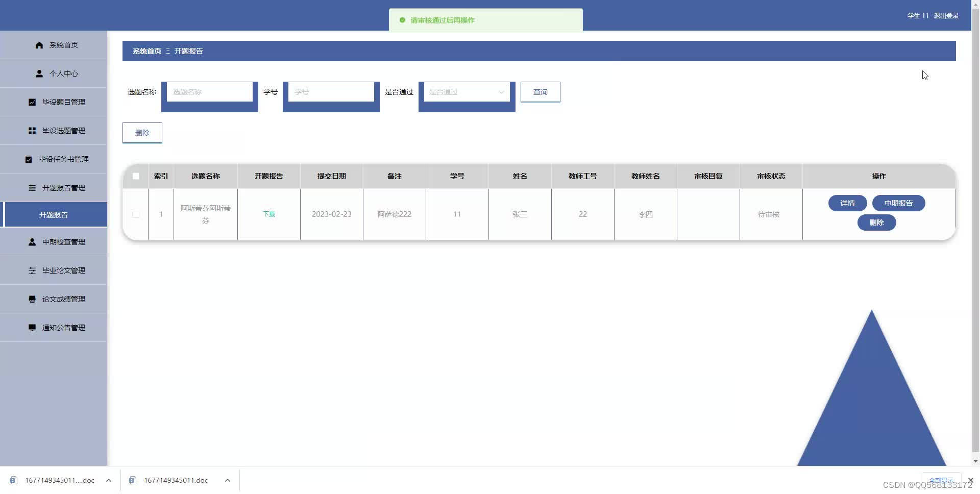
Task: Click 系统首页 in the breadcrumb
Action: pos(147,51)
